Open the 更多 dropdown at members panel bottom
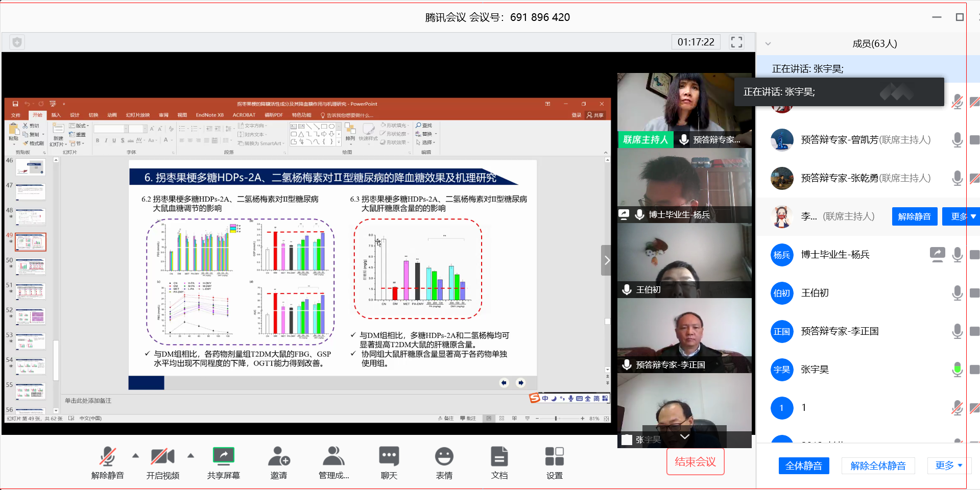This screenshot has height=490, width=980. pos(948,465)
